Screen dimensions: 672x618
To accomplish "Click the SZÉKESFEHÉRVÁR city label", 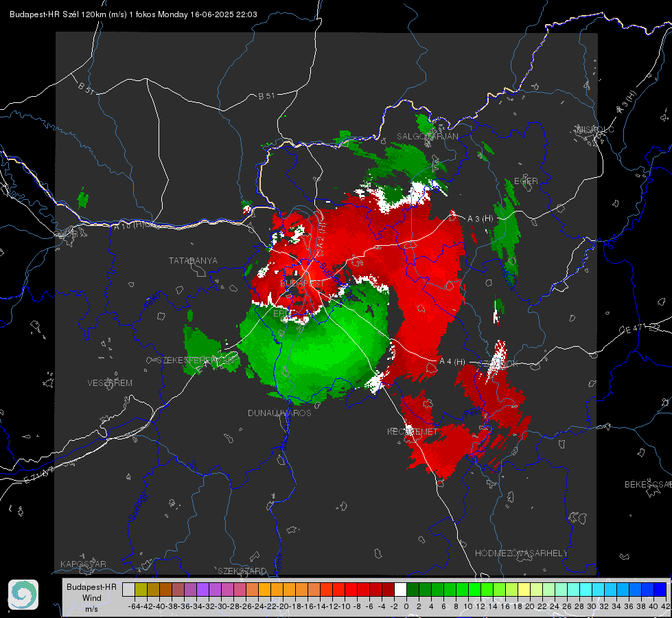I will [x=196, y=360].
